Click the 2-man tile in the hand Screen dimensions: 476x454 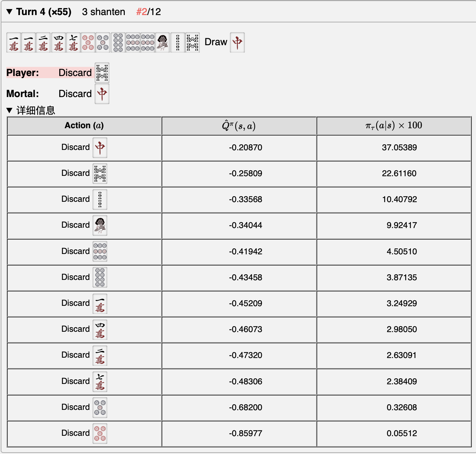(x=43, y=43)
